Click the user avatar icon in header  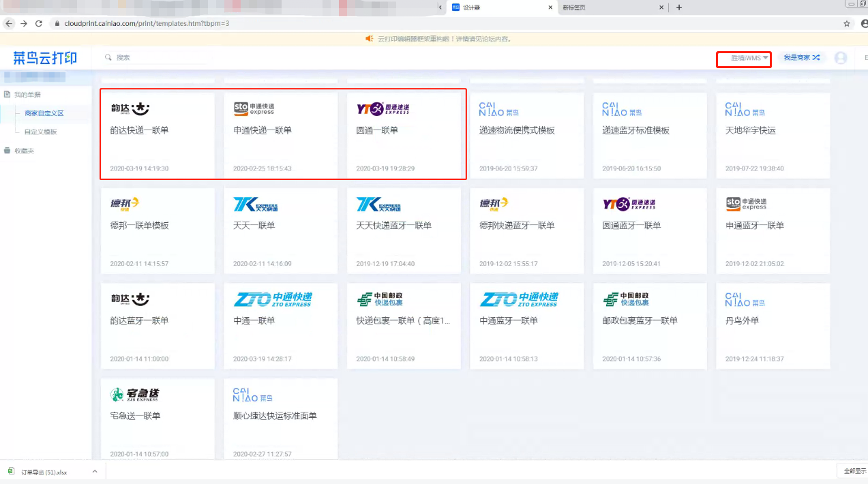click(x=841, y=58)
